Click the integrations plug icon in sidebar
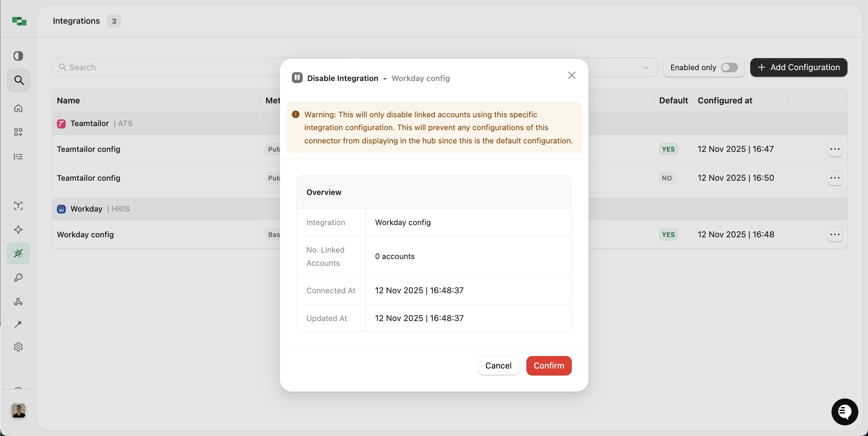Viewport: 868px width, 436px height. click(18, 253)
